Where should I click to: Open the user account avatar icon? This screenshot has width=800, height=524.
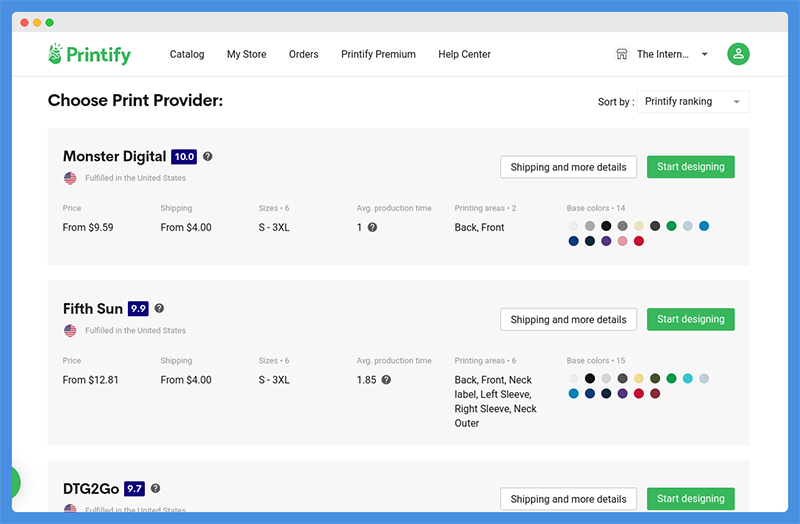(x=738, y=54)
